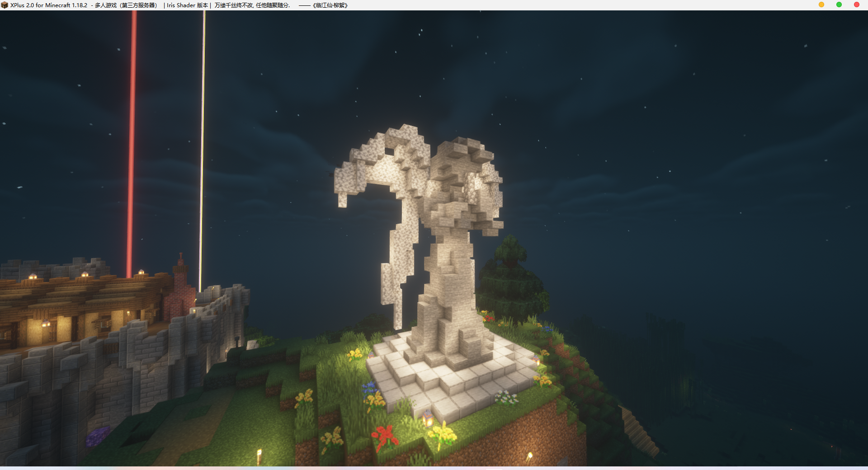
Task: Click the yellow minimize window button
Action: click(x=821, y=5)
